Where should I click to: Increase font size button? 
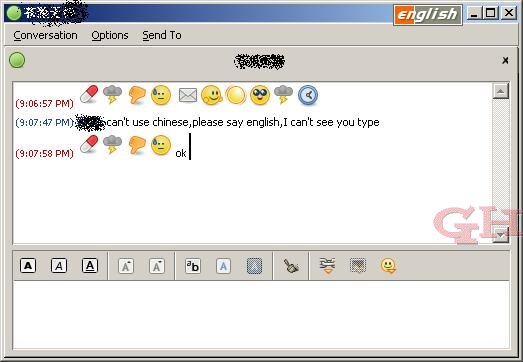click(126, 266)
